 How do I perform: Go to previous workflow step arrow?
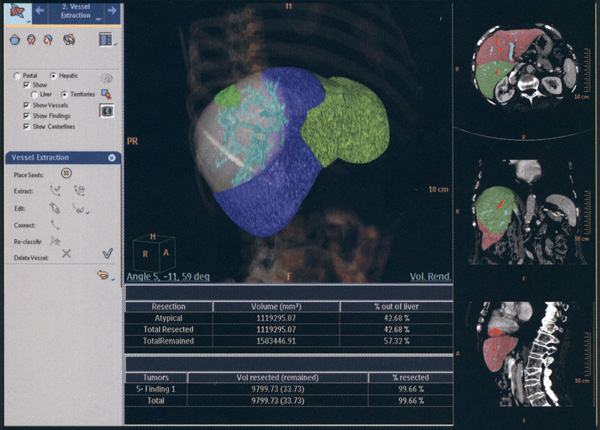coord(39,11)
